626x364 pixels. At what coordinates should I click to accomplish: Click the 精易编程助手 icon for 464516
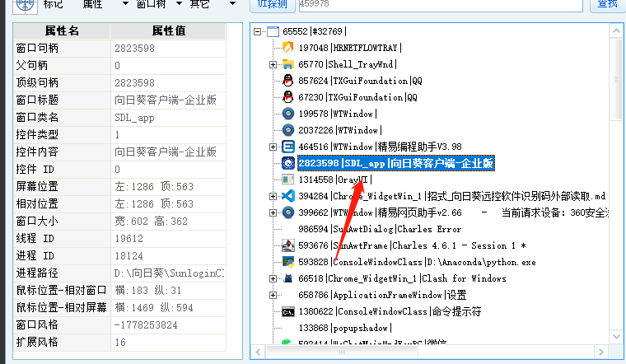(287, 147)
